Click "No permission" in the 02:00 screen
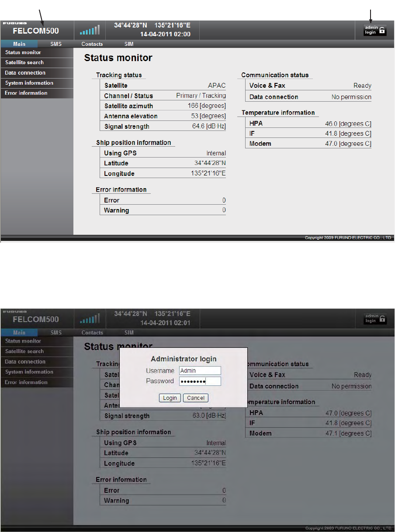Viewport: 395px width, 532px height. tap(351, 97)
